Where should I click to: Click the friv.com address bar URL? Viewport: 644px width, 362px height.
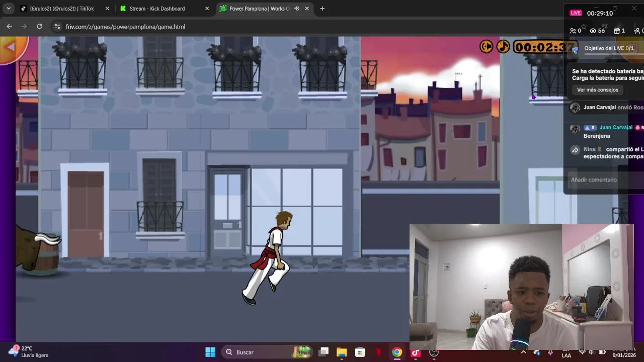[x=125, y=27]
